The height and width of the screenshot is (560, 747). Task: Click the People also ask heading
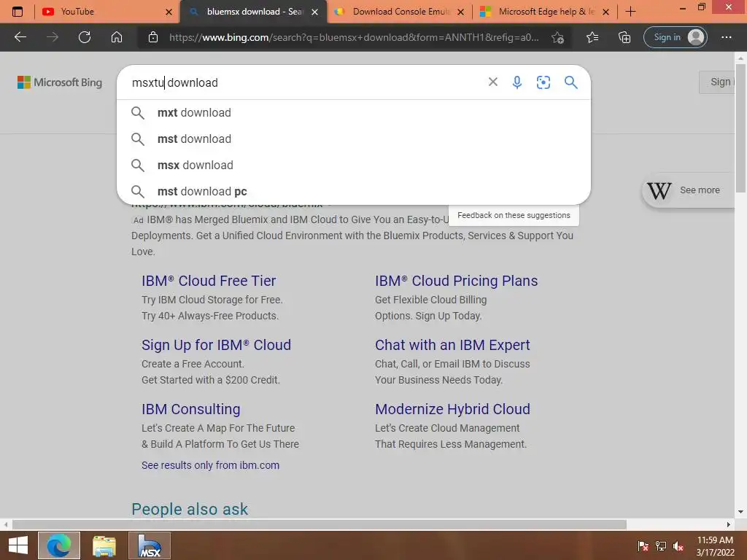tap(190, 509)
